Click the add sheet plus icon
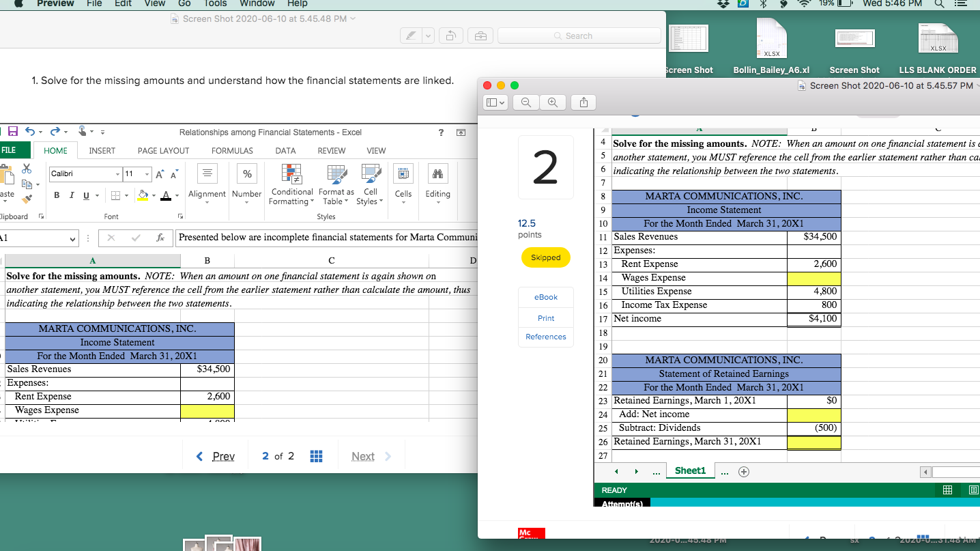The image size is (980, 551). click(x=744, y=471)
